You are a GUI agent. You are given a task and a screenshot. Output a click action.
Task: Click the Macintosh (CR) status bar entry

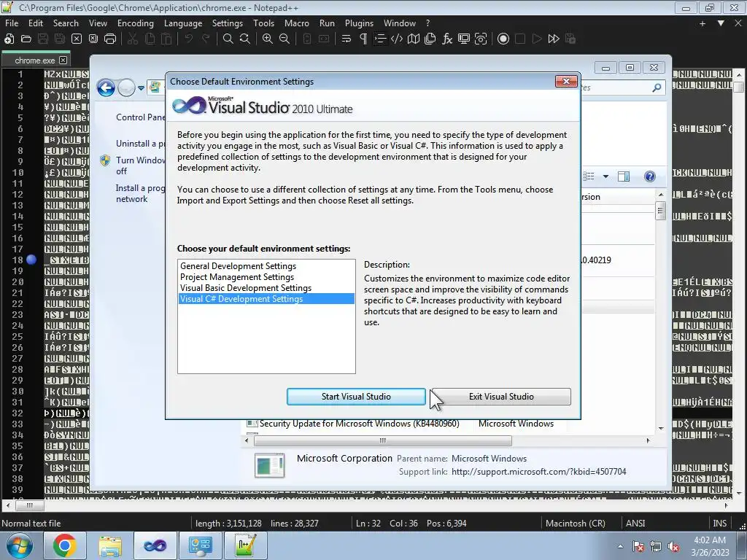coord(575,524)
